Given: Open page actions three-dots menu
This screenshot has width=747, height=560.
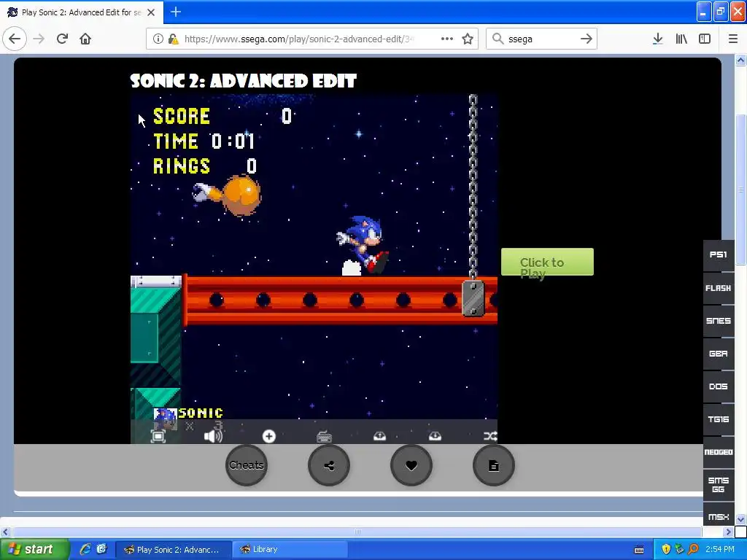Looking at the screenshot, I should (447, 39).
